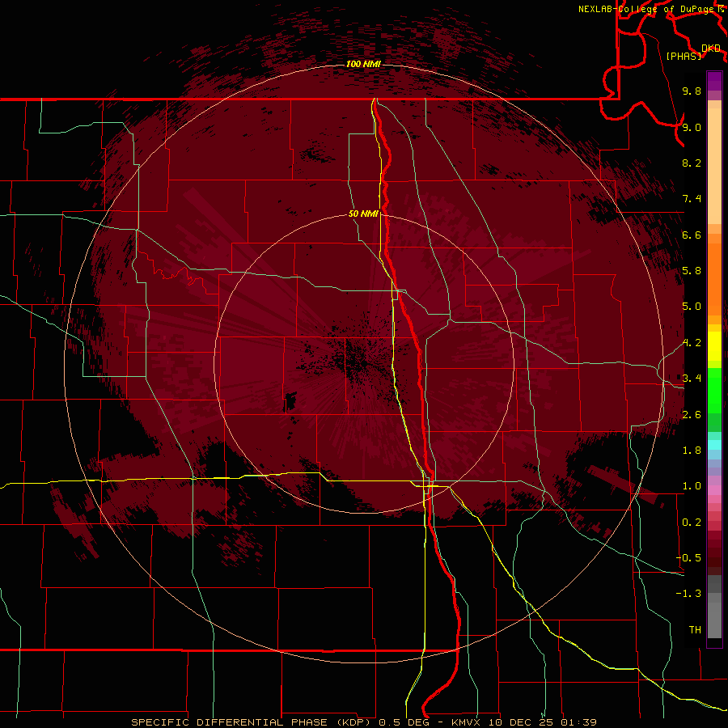Viewport: 728px width, 728px height.
Task: Click the KMVX station identifier
Action: 465,722
